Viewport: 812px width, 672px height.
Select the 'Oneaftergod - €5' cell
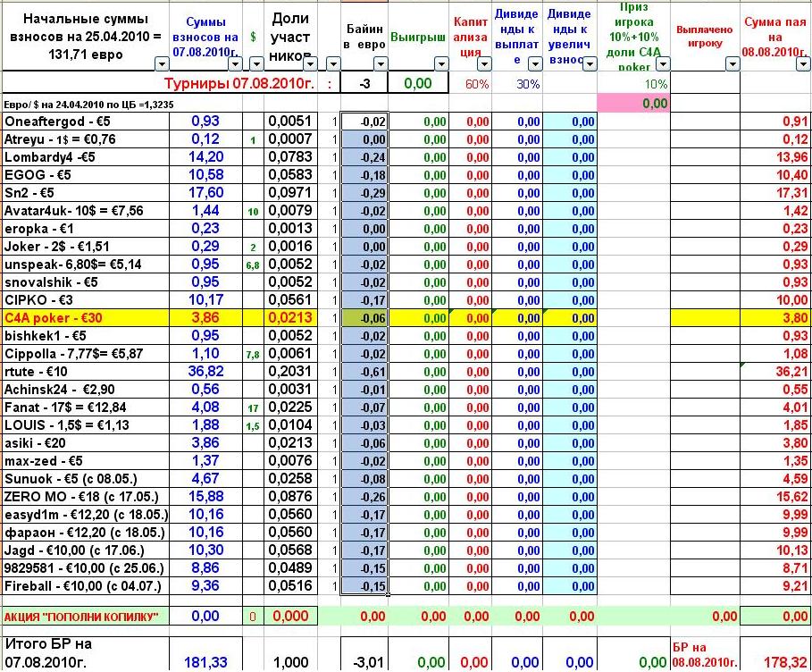pyautogui.click(x=86, y=122)
